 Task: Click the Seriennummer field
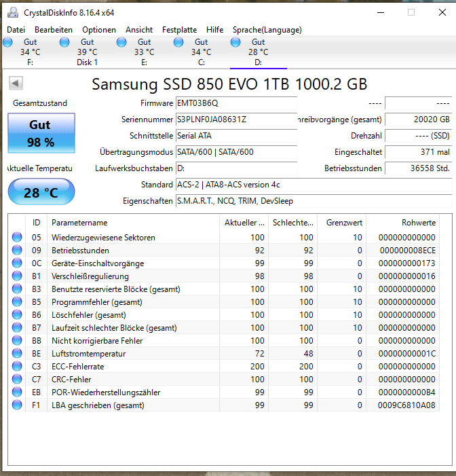click(x=236, y=120)
